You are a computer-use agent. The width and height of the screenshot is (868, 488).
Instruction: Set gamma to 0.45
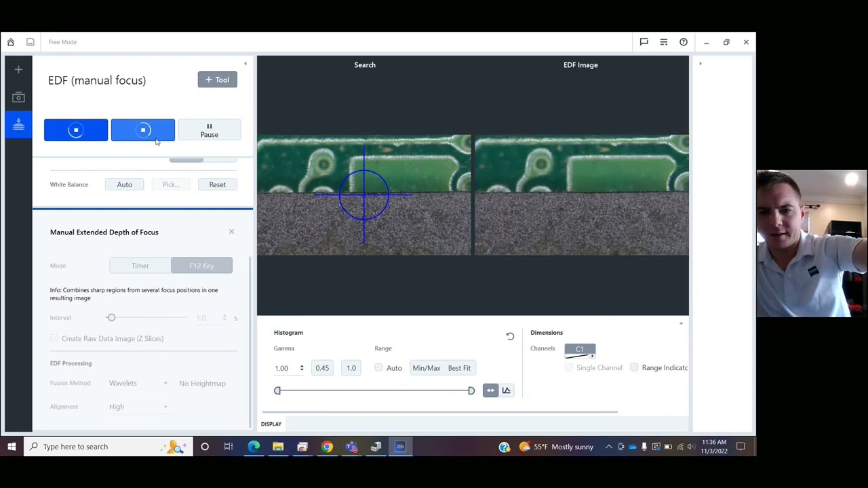pos(322,368)
